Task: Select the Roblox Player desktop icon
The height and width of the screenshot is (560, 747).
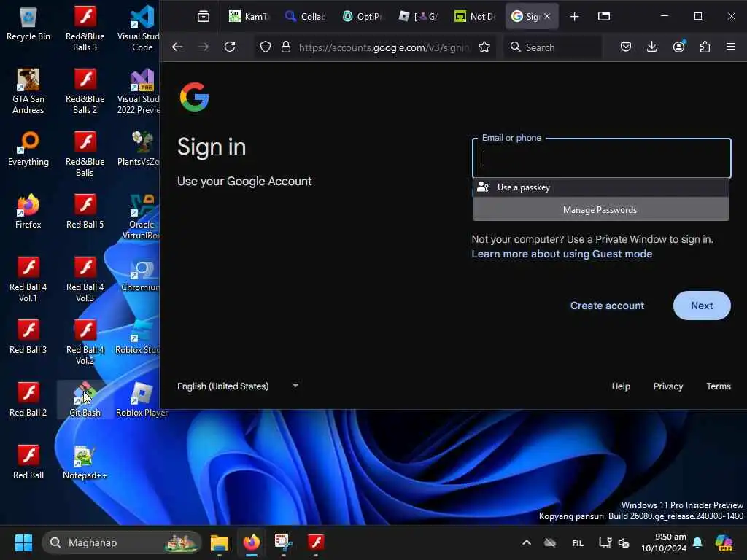Action: coord(142,400)
